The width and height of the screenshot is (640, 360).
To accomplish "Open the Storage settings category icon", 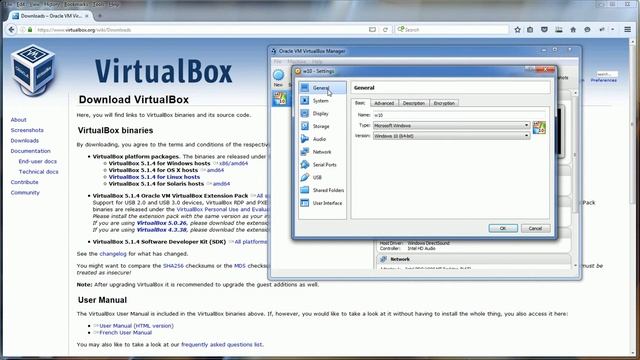I will (x=304, y=126).
